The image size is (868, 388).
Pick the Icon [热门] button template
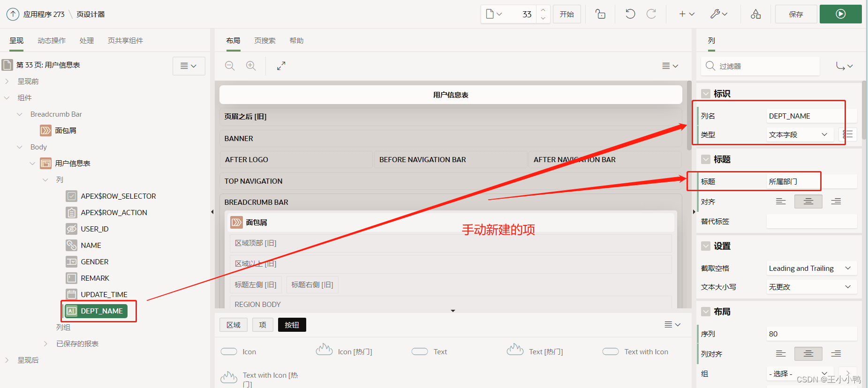coord(344,351)
